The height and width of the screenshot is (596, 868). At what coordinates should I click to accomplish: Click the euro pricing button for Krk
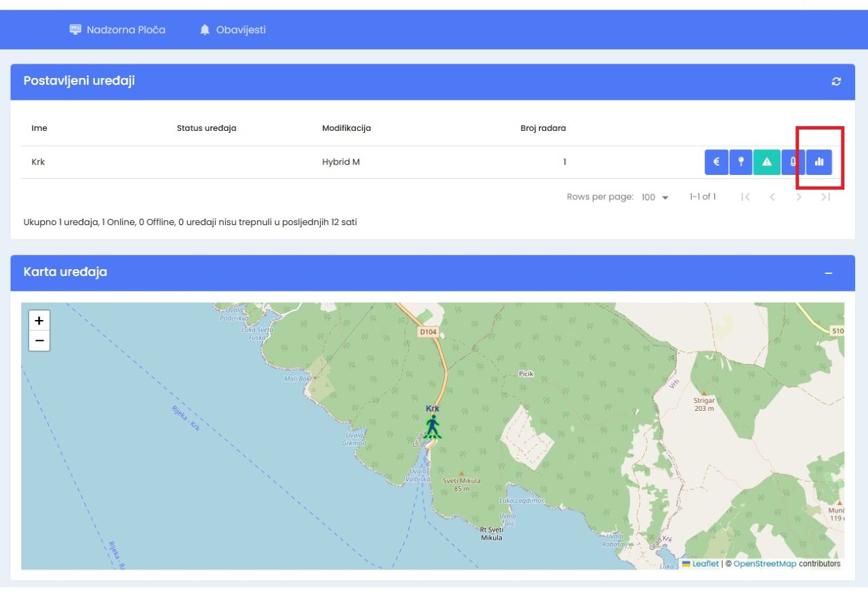coord(716,162)
